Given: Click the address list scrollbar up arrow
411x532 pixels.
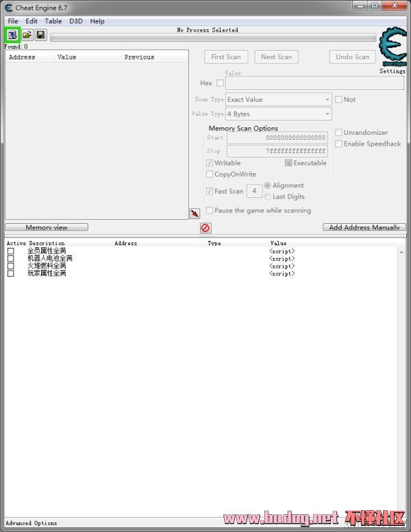Looking at the screenshot, I should (401, 252).
